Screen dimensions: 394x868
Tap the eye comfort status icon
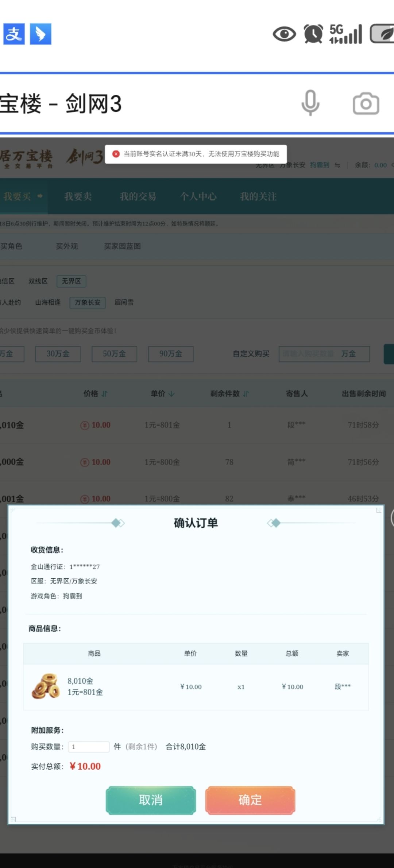tap(284, 34)
